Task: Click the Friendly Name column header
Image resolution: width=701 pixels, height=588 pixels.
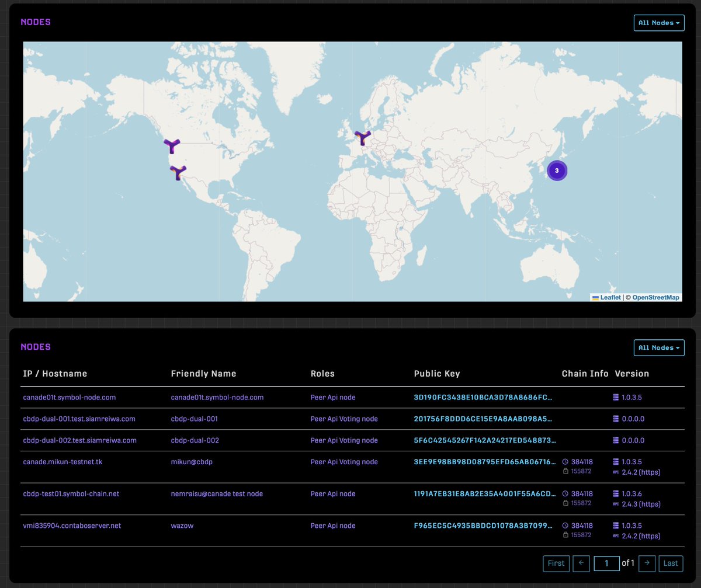Action: click(x=204, y=374)
